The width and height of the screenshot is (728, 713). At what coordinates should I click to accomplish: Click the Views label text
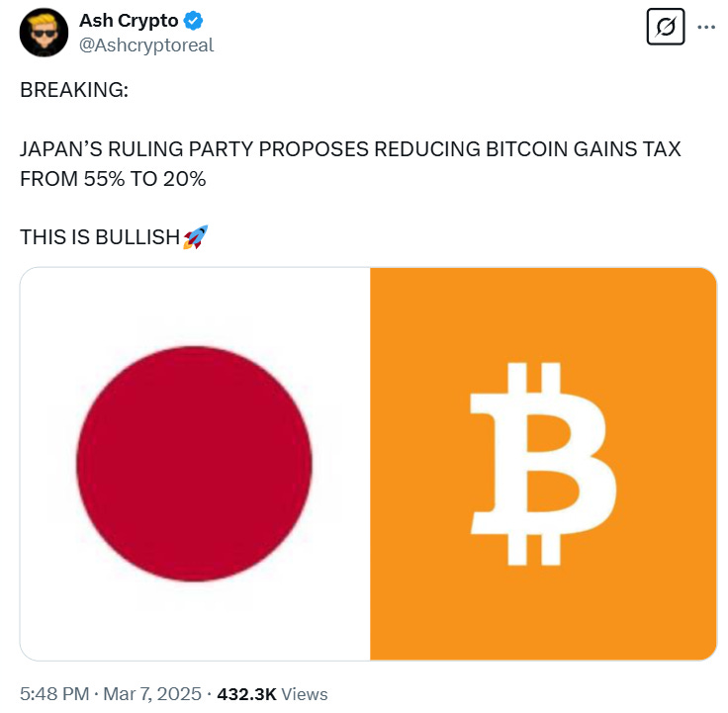coord(305,694)
